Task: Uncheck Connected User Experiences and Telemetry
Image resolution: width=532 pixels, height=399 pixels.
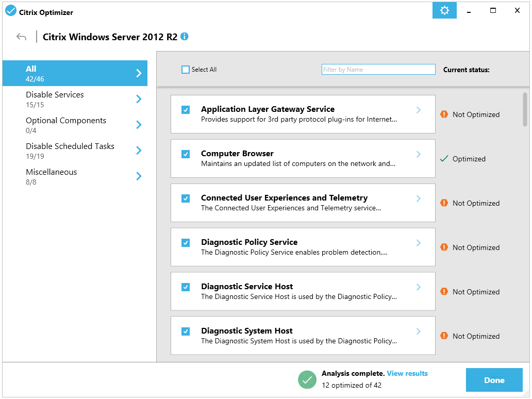Action: (x=186, y=198)
